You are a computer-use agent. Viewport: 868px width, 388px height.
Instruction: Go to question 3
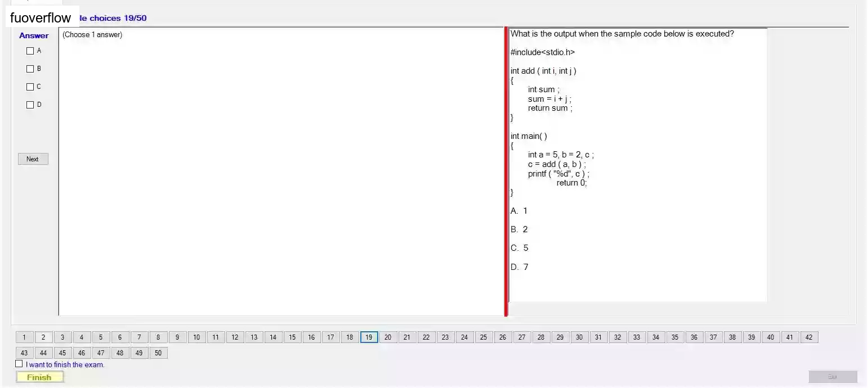tap(62, 337)
